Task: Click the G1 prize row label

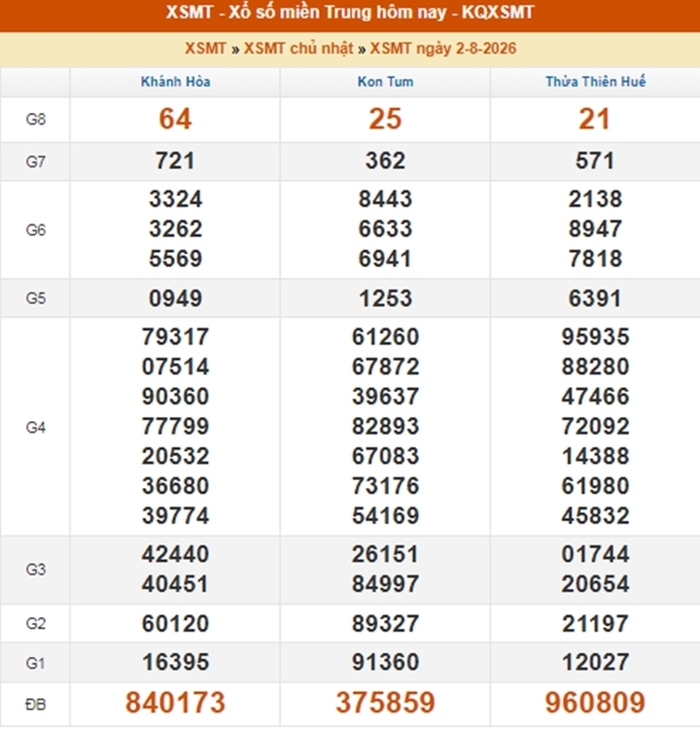Action: pos(36,663)
